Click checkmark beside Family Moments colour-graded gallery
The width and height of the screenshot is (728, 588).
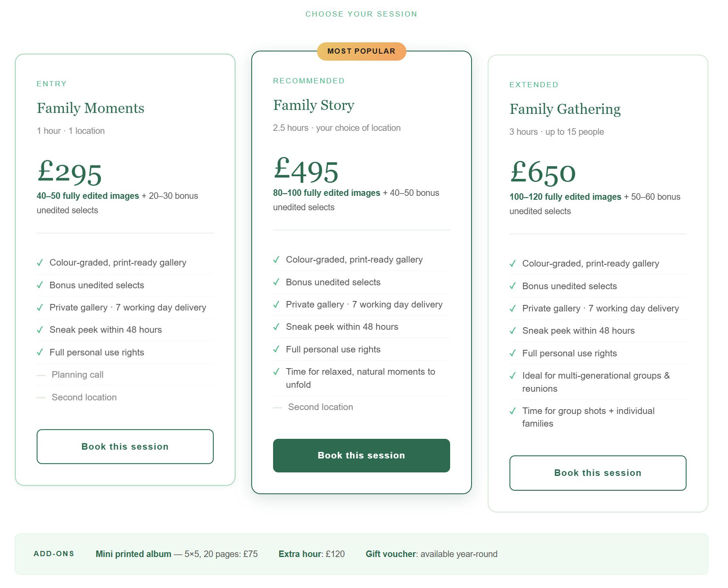(40, 263)
